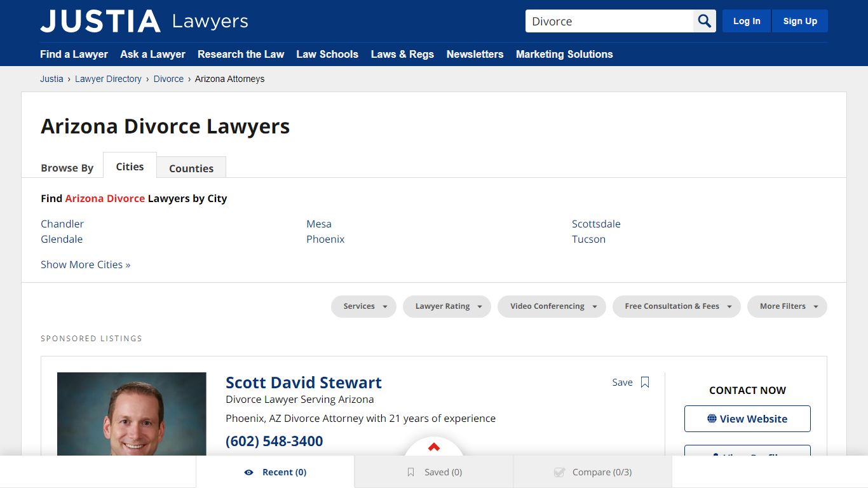Switch to the Counties tab
868x488 pixels.
pyautogui.click(x=191, y=168)
